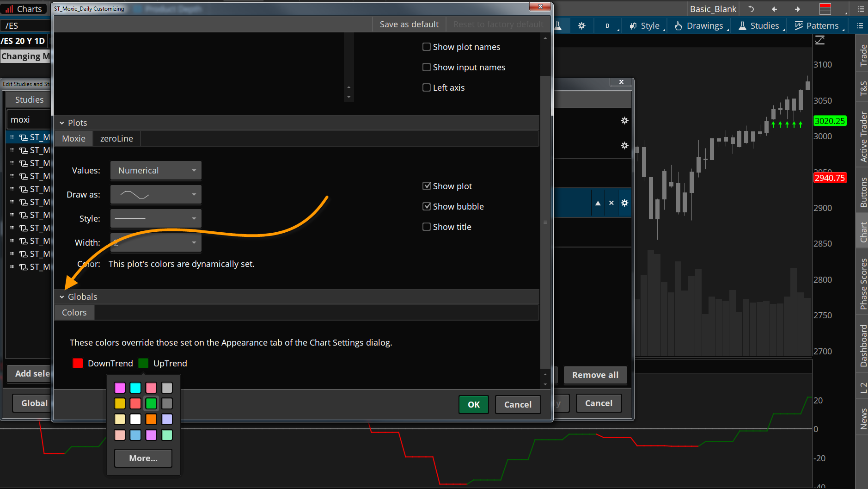Toggle the Left axis checkbox
The image size is (868, 489).
tap(427, 87)
